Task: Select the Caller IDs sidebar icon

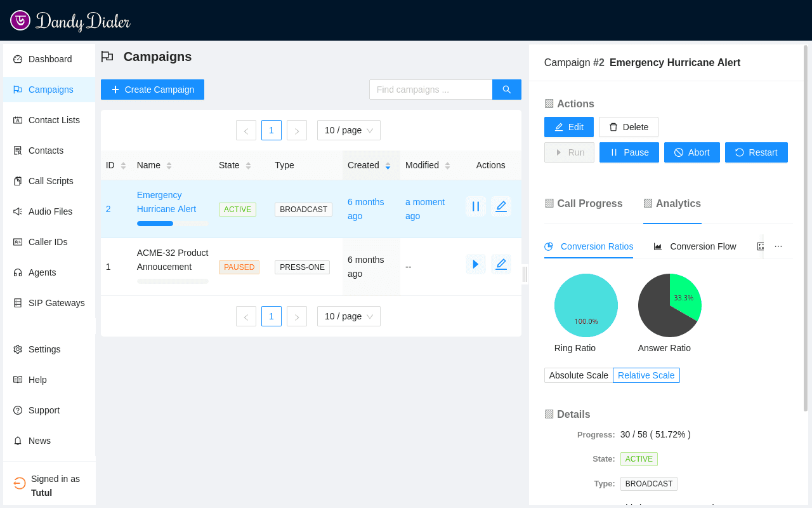Action: point(49,242)
